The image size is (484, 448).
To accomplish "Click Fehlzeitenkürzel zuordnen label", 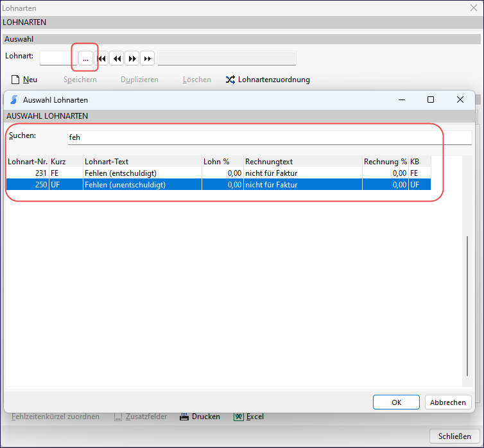I will 56,417.
